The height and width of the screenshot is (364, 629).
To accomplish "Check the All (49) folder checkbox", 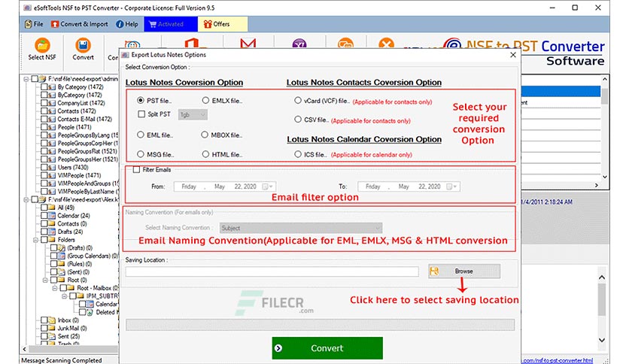I will (44, 208).
